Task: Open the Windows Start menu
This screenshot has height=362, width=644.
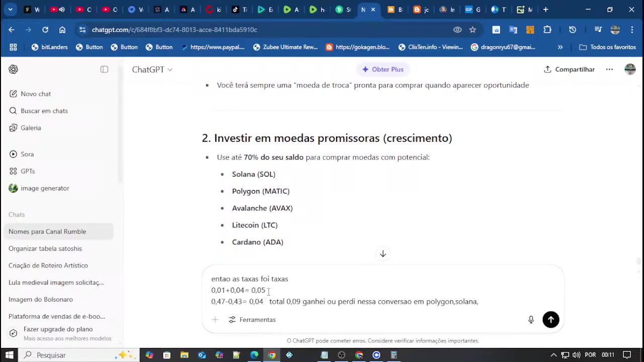Action: pos(9,355)
